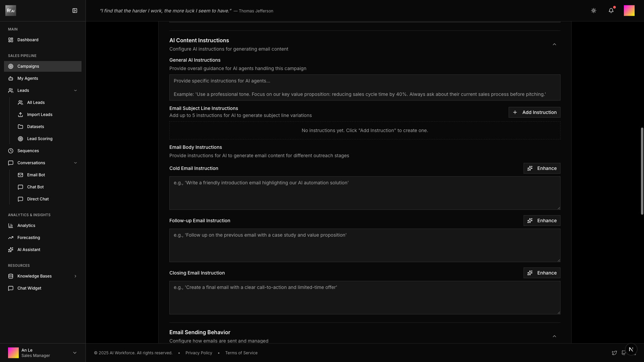Toggle the light/dark theme sun icon
The width and height of the screenshot is (644, 362).
594,11
